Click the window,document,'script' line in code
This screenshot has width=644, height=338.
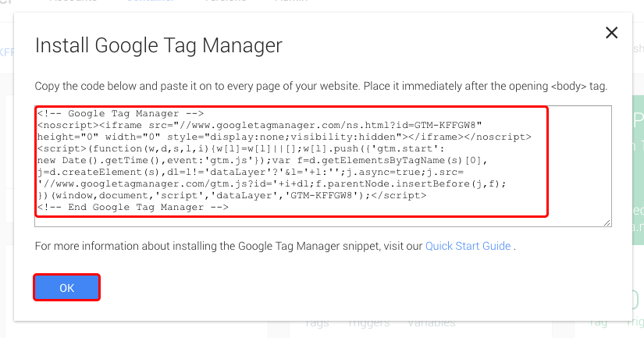tap(232, 195)
